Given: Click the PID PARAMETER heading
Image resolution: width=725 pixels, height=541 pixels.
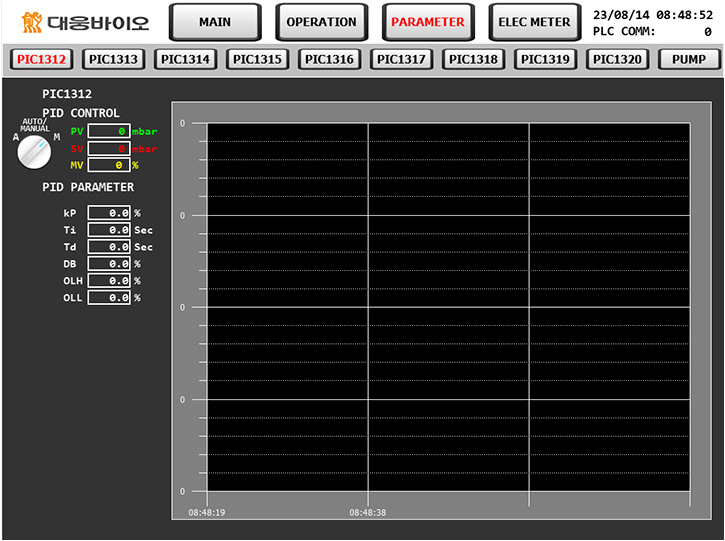Looking at the screenshot, I should point(88,187).
